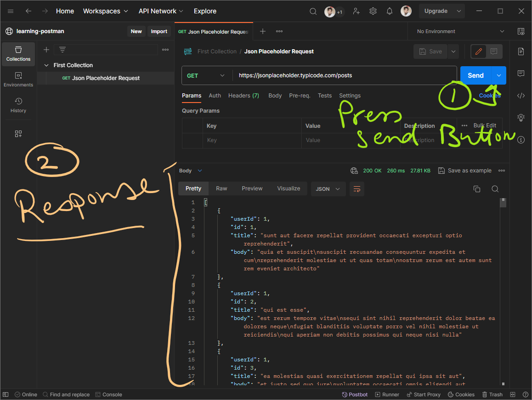Open the Workspaces dropdown
Image resolution: width=532 pixels, height=400 pixels.
pos(106,11)
